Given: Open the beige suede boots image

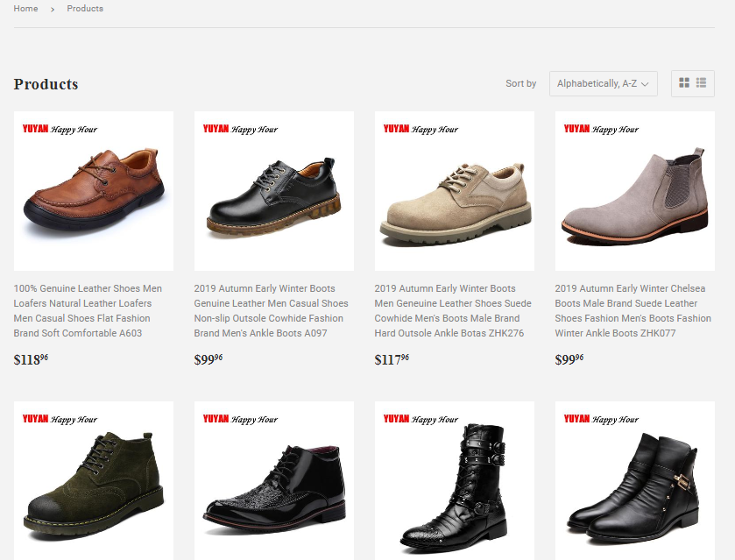Looking at the screenshot, I should tap(454, 190).
